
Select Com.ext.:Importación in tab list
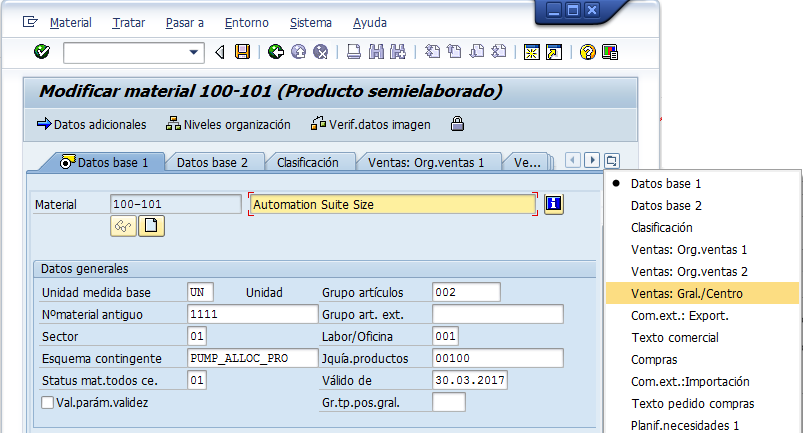click(702, 381)
